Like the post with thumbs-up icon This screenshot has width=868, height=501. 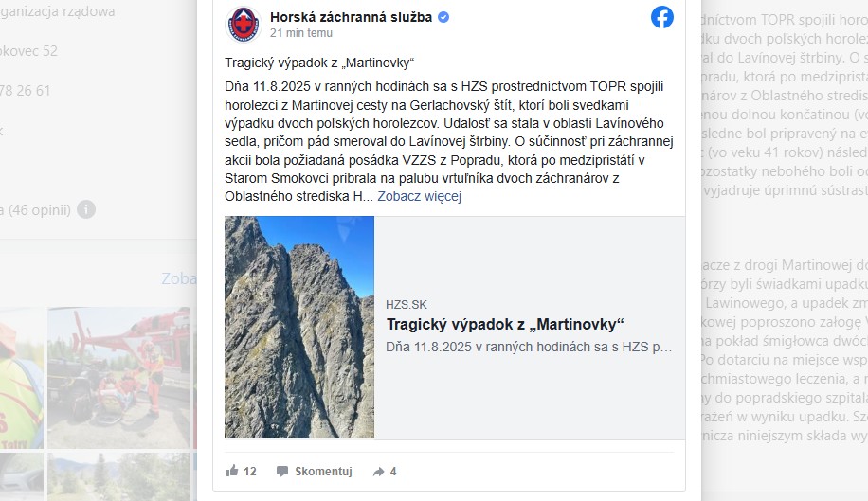point(232,471)
